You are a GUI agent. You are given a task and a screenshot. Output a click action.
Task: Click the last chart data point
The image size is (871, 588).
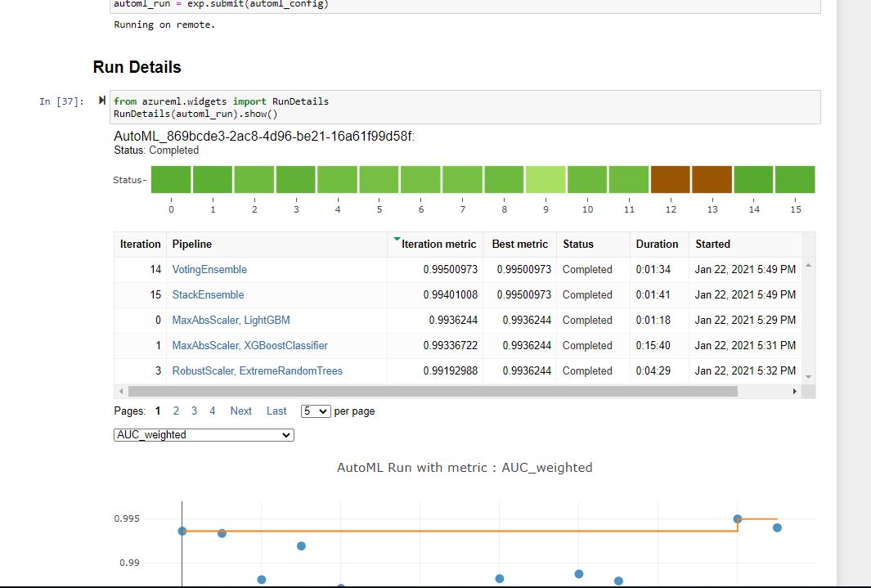click(777, 527)
